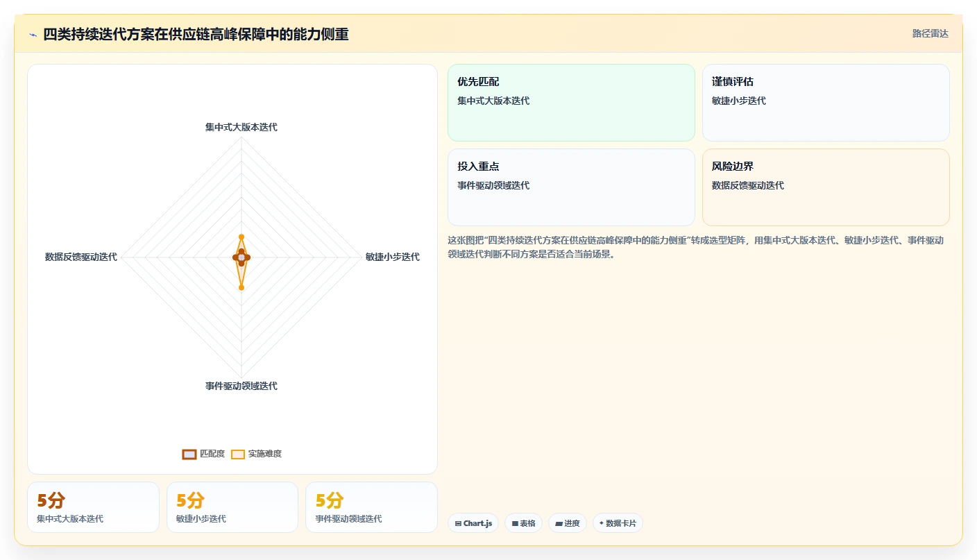977x560 pixels.
Task: Select the 5分 敏捷小步迭代 score card
Action: pos(232,507)
